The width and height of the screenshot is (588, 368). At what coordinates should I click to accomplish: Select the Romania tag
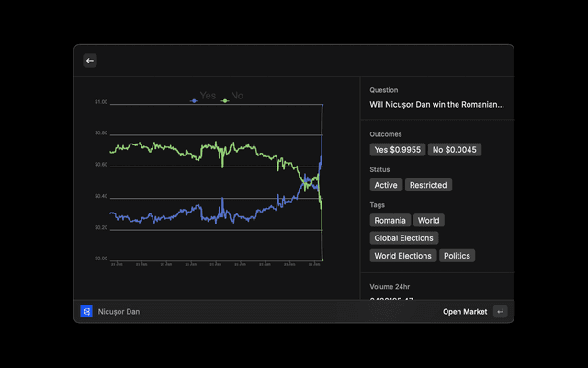tap(390, 221)
